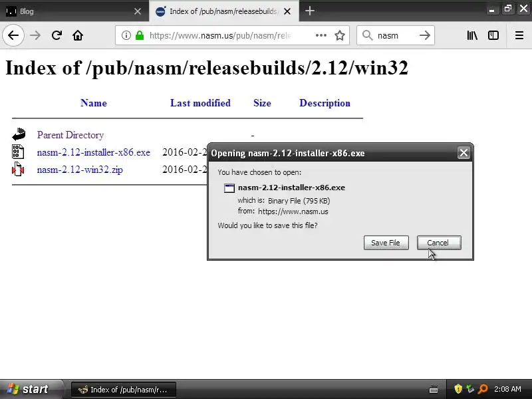The image size is (532, 399).
Task: Close the Opening nasm installer dialog
Action: pos(464,153)
